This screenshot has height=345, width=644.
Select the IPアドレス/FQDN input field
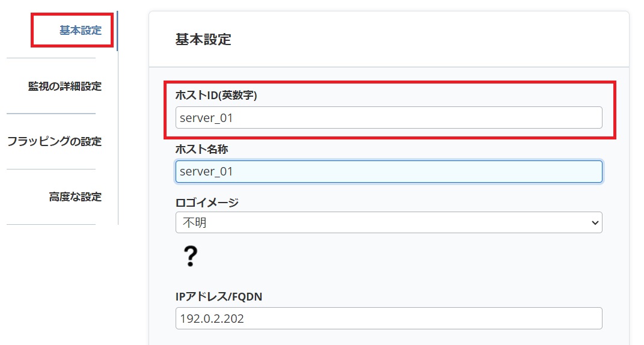click(388, 319)
